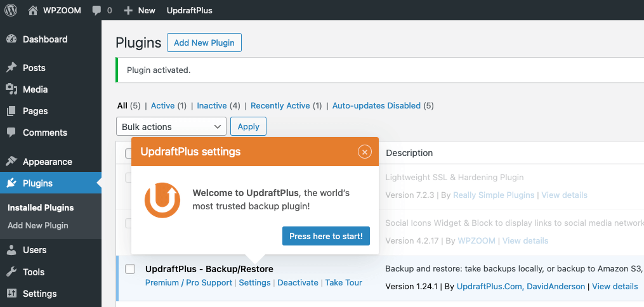Open the Settings sidebar menu item
Screen dimensions: 644x307
[40, 294]
